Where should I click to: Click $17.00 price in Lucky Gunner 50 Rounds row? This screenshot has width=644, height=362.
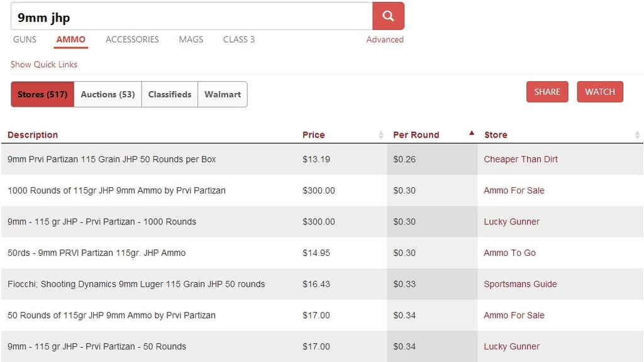[316, 346]
